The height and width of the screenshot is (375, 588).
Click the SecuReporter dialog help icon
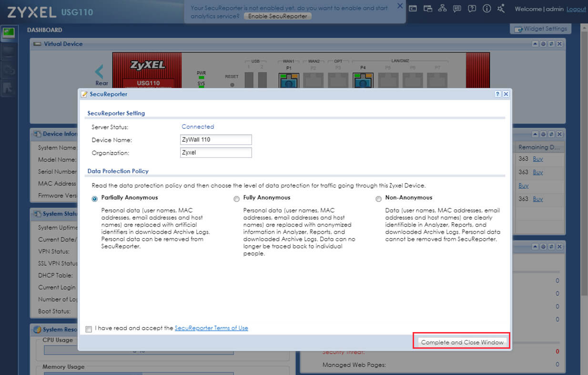[x=498, y=94]
